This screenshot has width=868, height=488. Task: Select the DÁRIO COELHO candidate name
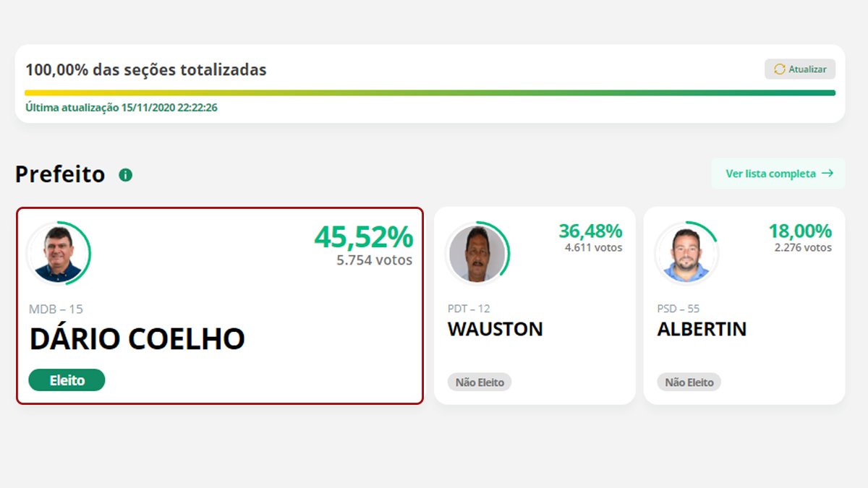coord(137,339)
